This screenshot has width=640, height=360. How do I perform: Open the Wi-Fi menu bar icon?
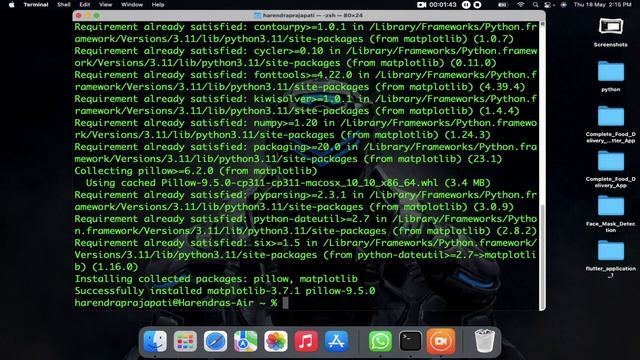pos(521,5)
